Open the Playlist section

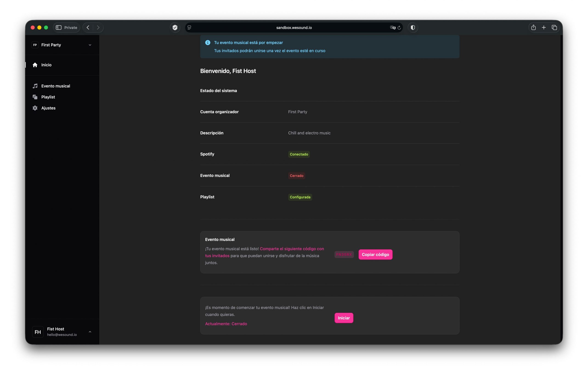pos(48,97)
